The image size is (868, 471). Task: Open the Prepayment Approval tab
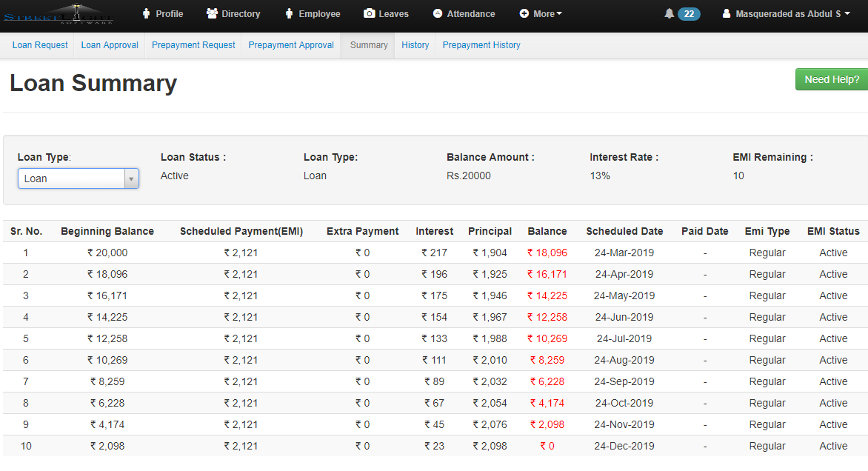tap(291, 45)
